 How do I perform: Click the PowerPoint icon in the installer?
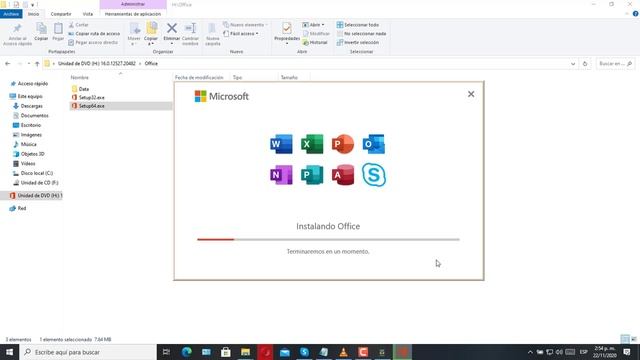[343, 144]
